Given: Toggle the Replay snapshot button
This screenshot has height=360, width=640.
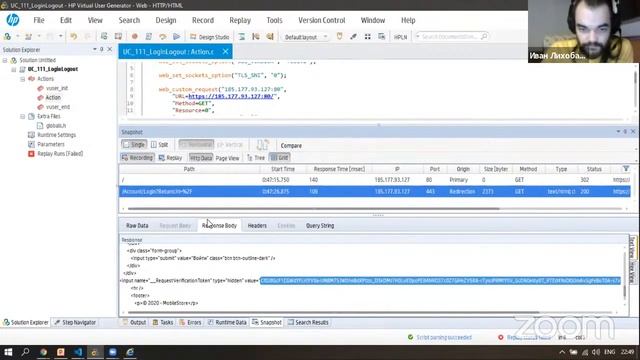Looking at the screenshot, I should (x=170, y=158).
